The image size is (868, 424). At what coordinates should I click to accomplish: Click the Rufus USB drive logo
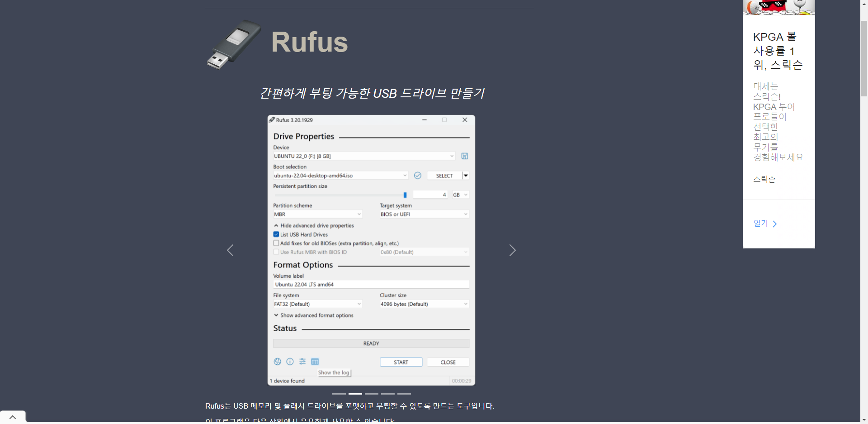point(234,44)
